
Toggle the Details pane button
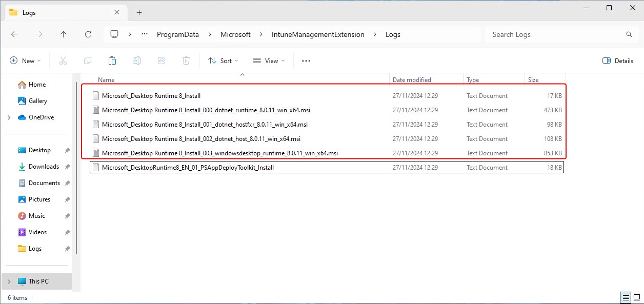[x=618, y=60]
